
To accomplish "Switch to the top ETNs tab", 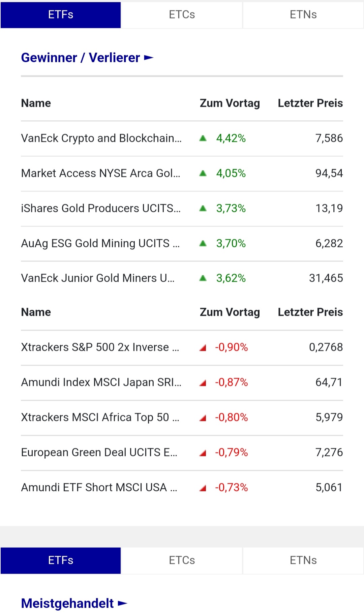I will pyautogui.click(x=303, y=14).
